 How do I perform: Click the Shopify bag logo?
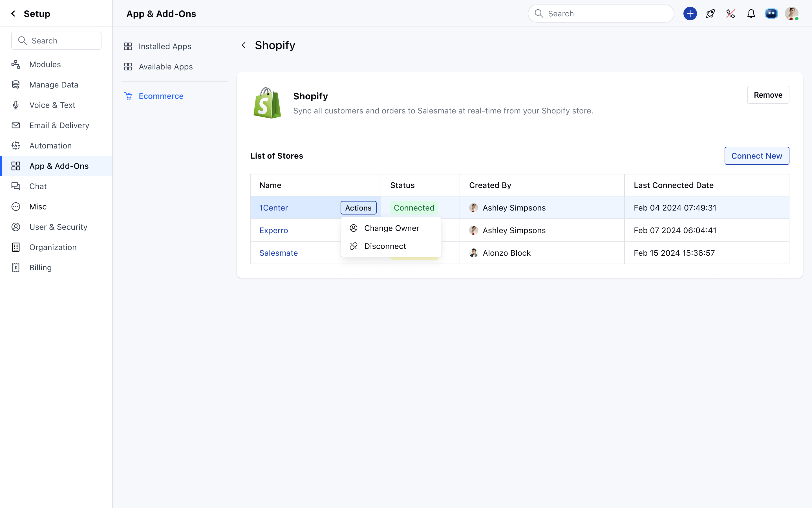(267, 103)
